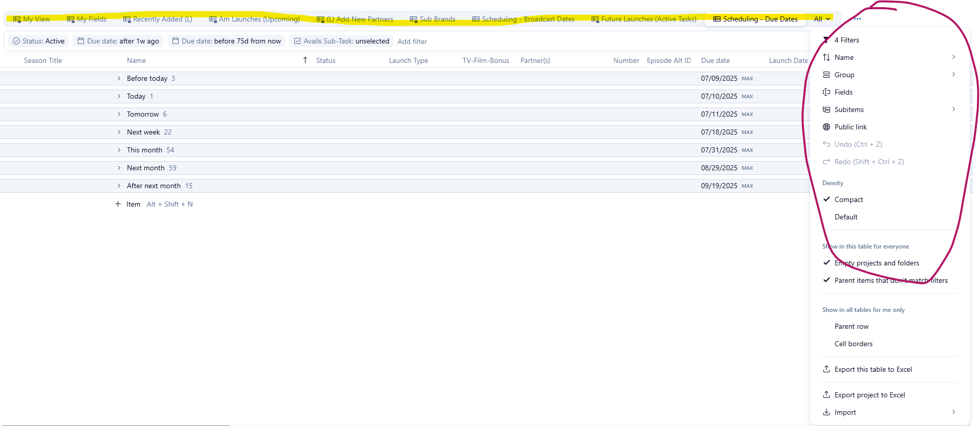The width and height of the screenshot is (980, 426).
Task: Edit Avails Sub-Task unselected filter
Action: point(341,41)
